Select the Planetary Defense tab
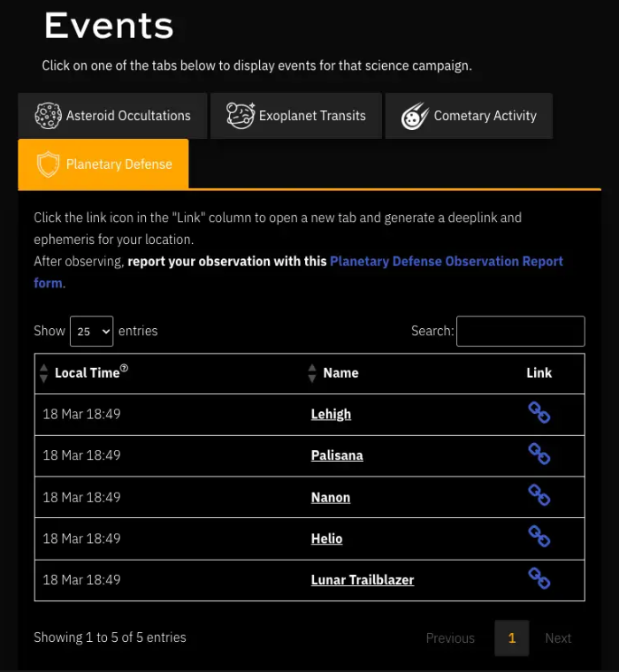This screenshot has height=672, width=619. tap(103, 164)
